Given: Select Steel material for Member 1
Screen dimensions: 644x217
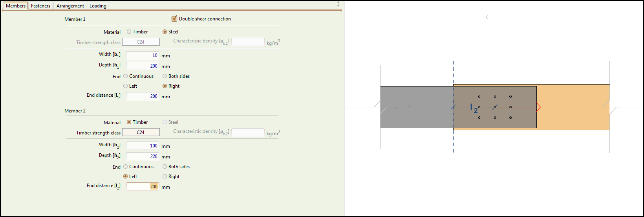Looking at the screenshot, I should pyautogui.click(x=165, y=32).
